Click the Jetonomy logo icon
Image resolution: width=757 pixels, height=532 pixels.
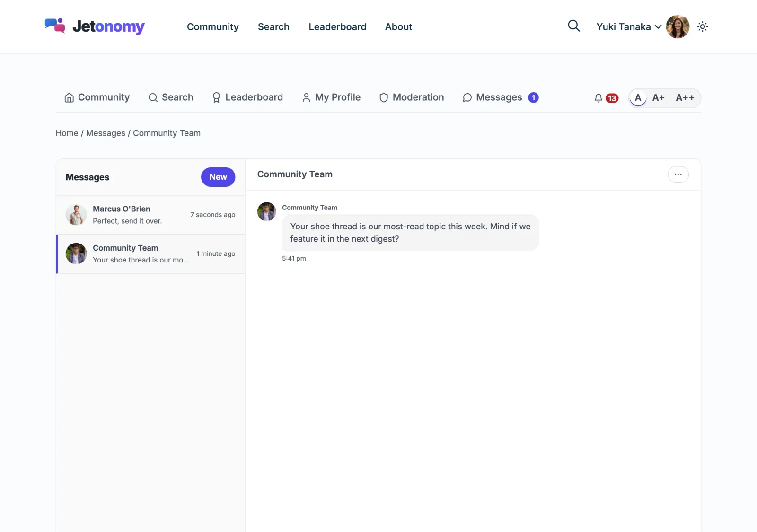coord(55,26)
